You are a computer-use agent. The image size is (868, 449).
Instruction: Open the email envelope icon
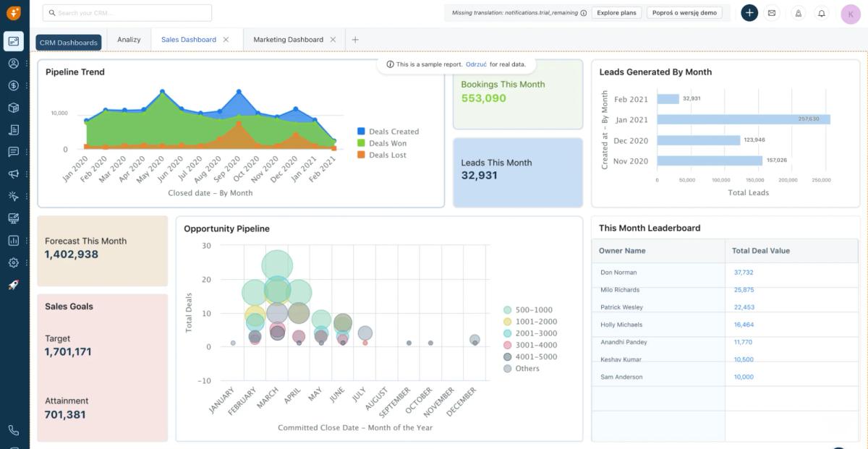click(x=772, y=13)
